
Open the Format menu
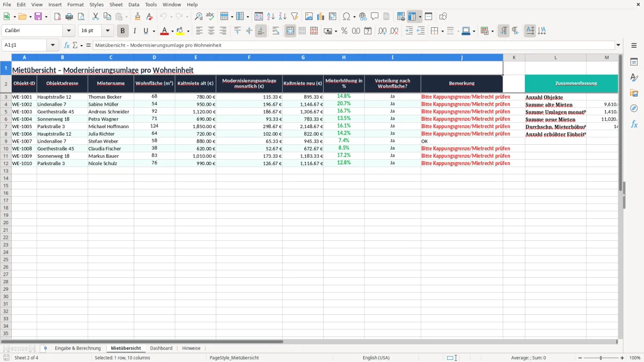pos(76,4)
